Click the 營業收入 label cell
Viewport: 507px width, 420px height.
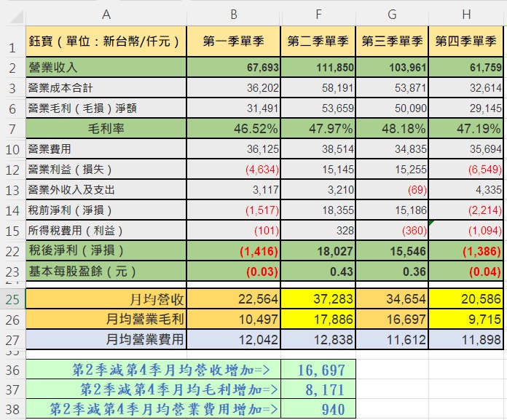click(x=106, y=68)
